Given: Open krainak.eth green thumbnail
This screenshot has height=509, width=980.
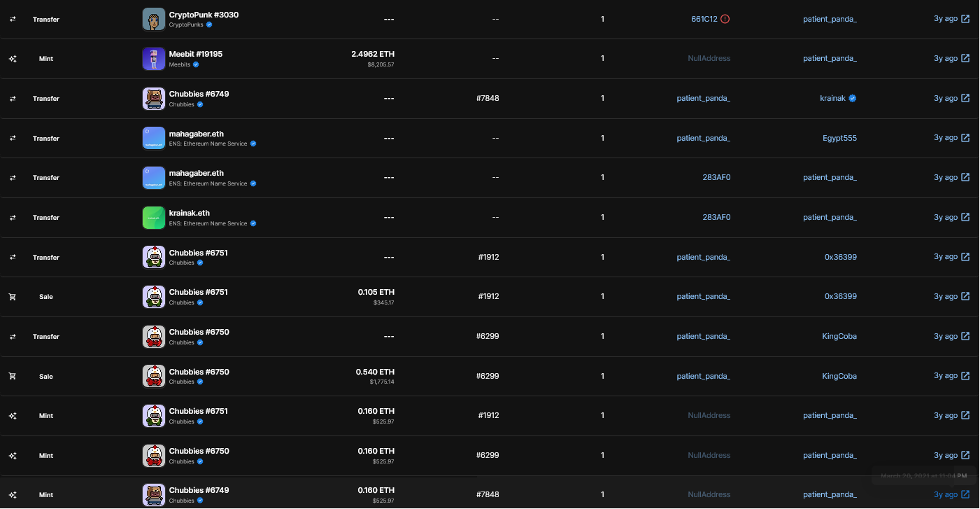Looking at the screenshot, I should tap(154, 218).
